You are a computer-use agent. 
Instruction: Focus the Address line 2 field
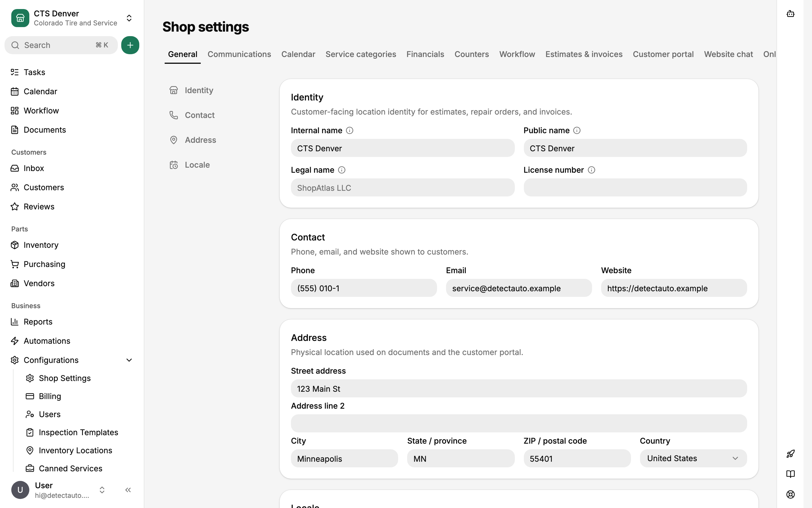point(519,423)
